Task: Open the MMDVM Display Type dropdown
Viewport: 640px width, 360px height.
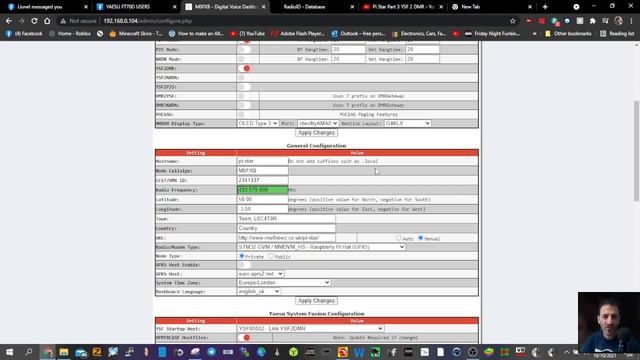Action: pyautogui.click(x=258, y=123)
